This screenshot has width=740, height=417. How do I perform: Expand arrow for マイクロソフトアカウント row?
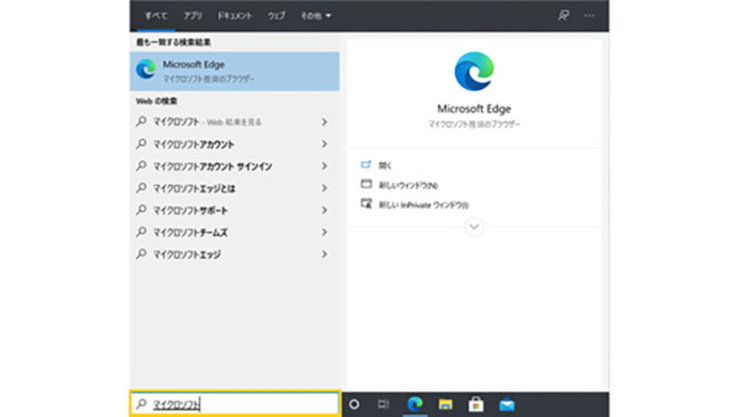point(324,144)
